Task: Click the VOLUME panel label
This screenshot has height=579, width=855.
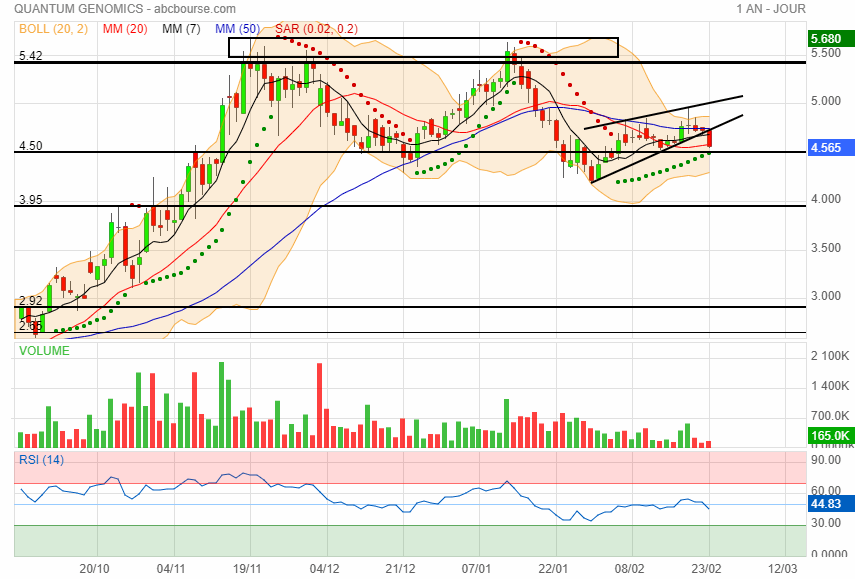Action: [44, 351]
